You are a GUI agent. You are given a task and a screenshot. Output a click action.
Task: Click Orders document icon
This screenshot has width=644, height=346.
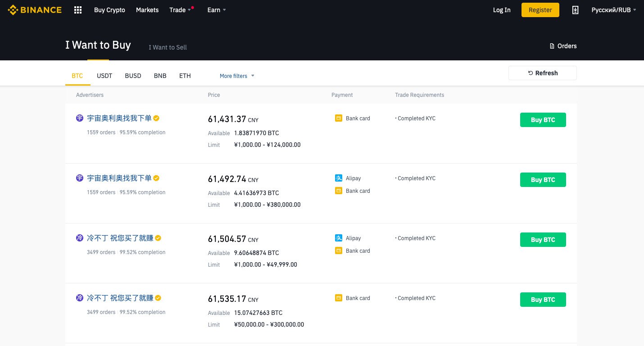tap(552, 46)
